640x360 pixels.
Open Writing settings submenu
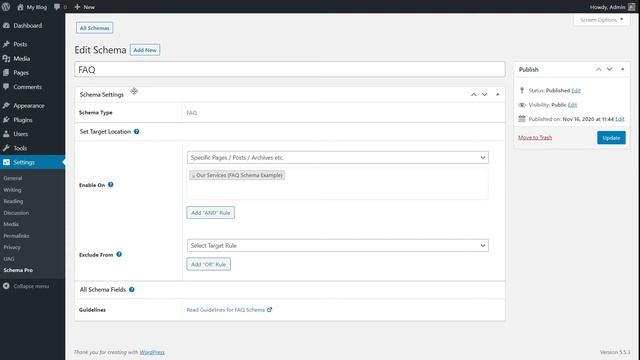12,190
